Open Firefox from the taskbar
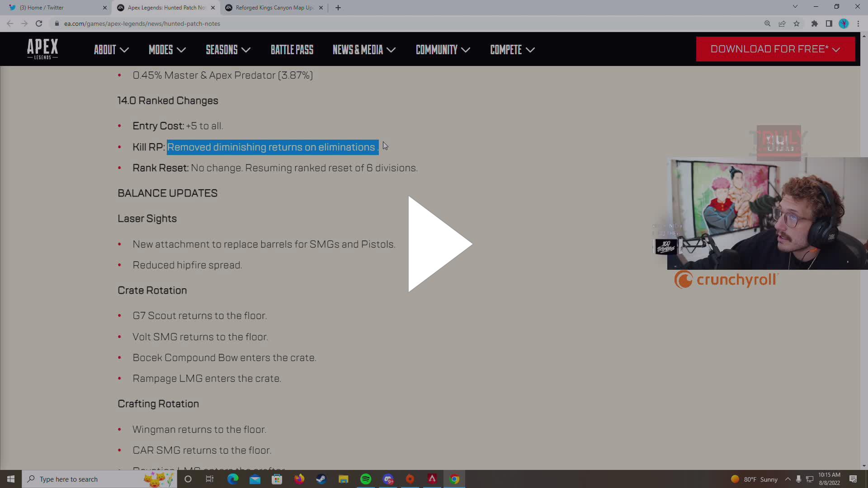The image size is (868, 488). 299,479
